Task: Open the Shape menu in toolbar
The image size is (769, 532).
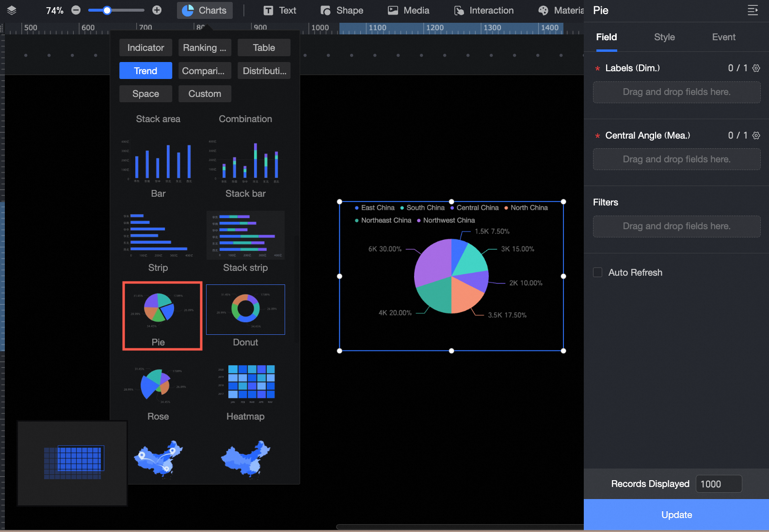Action: tap(342, 10)
